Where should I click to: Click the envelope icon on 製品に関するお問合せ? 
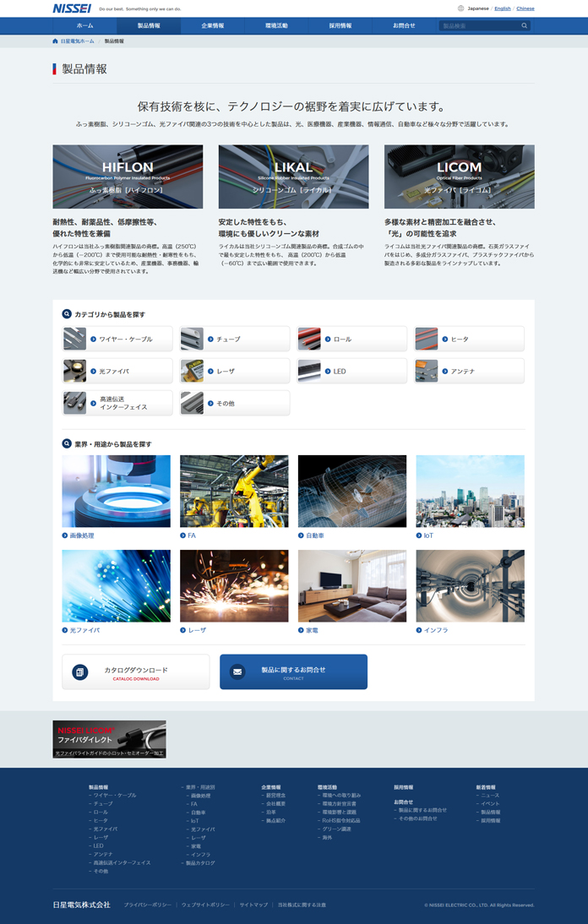(237, 671)
